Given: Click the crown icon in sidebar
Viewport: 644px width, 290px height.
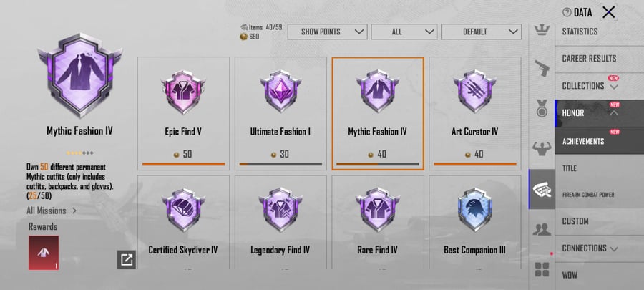Looking at the screenshot, I should 542,31.
